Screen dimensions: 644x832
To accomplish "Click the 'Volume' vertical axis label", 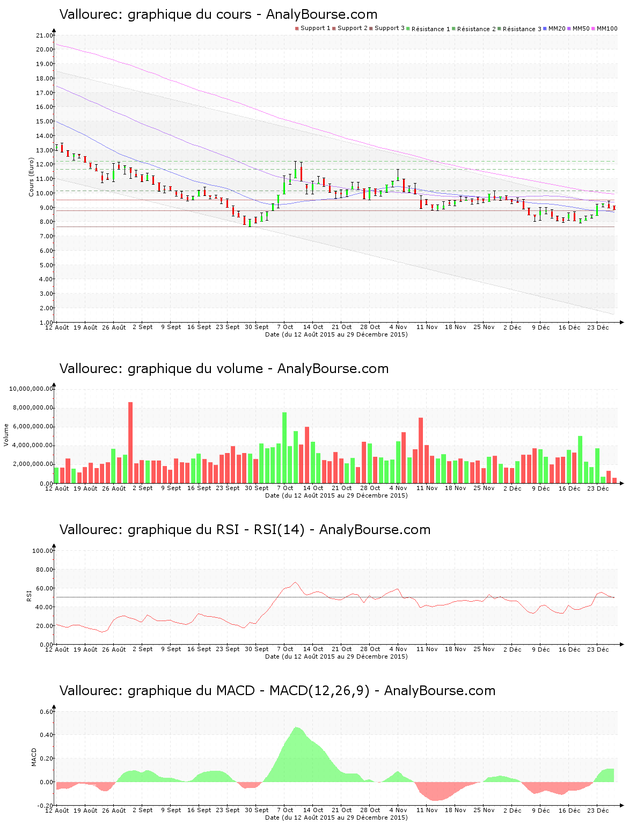I will click(6, 435).
